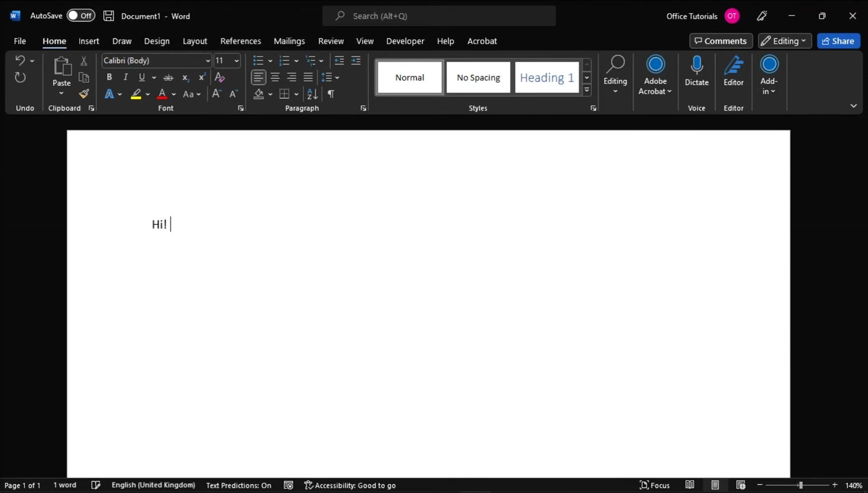
Task: Collapse the ribbon with chevron
Action: click(x=854, y=106)
